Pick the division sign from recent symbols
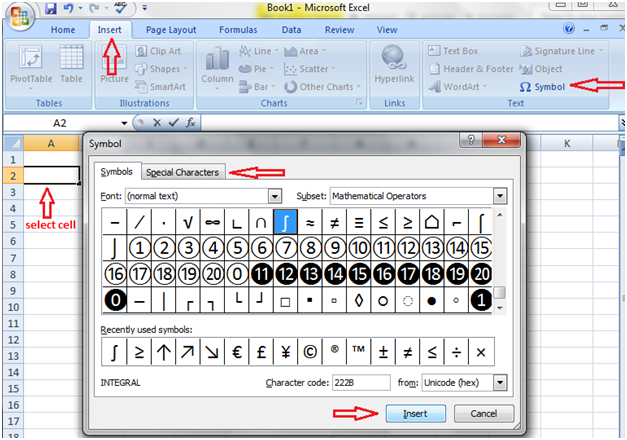Image resolution: width=627 pixels, height=440 pixels. coord(456,352)
